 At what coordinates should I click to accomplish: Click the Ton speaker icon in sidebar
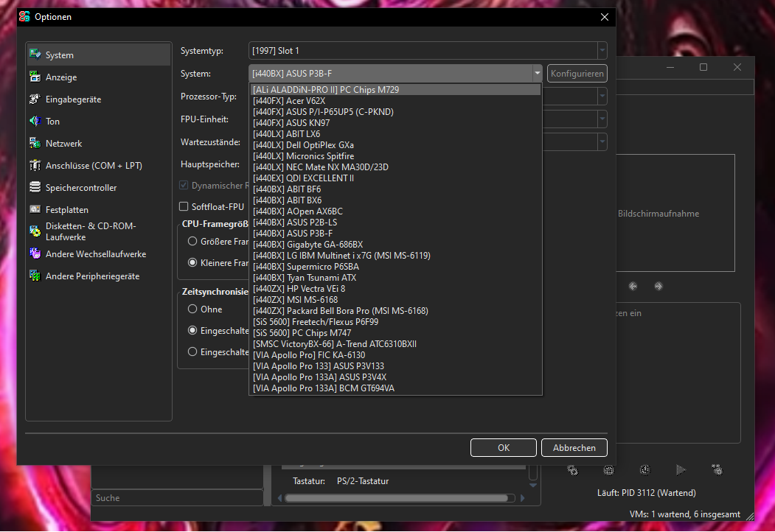35,121
